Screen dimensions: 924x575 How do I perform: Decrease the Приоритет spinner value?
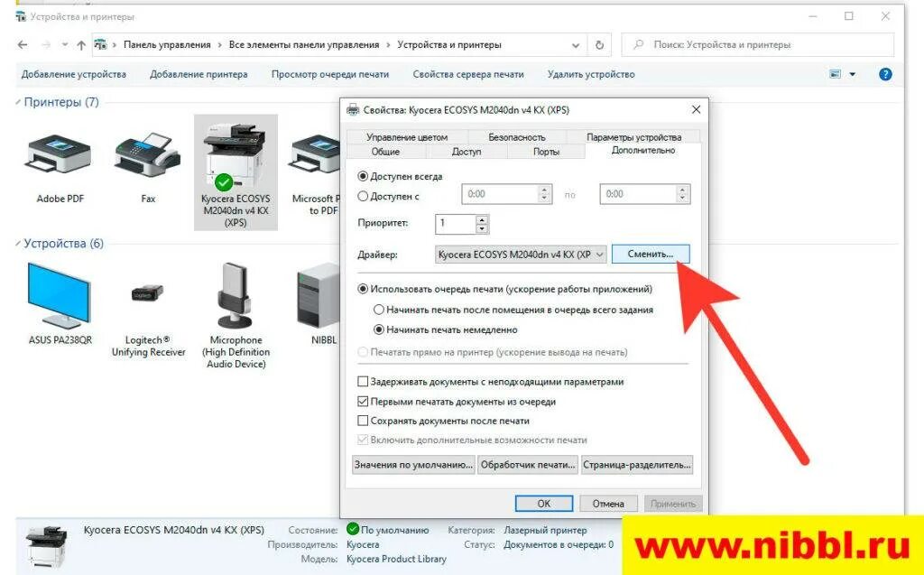point(482,228)
